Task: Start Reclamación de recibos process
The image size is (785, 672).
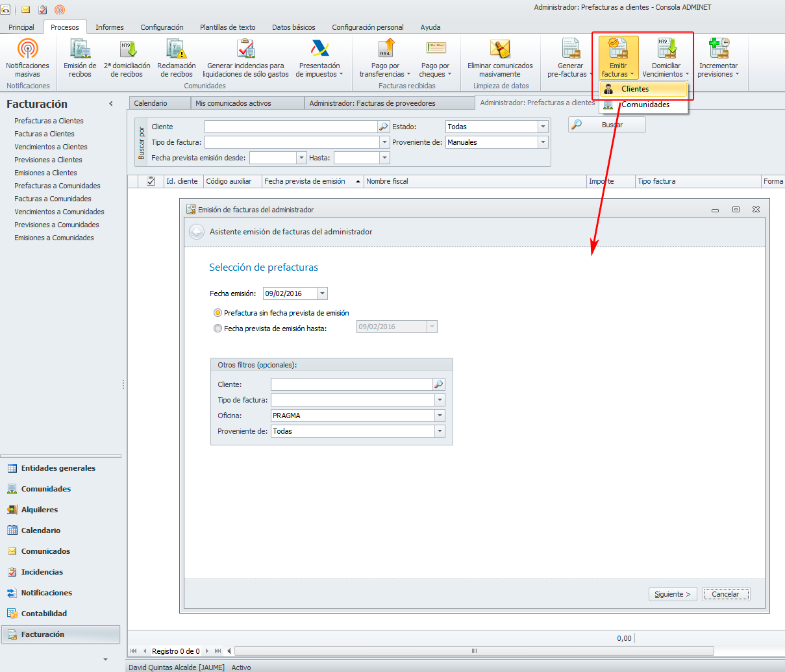Action: [x=176, y=57]
